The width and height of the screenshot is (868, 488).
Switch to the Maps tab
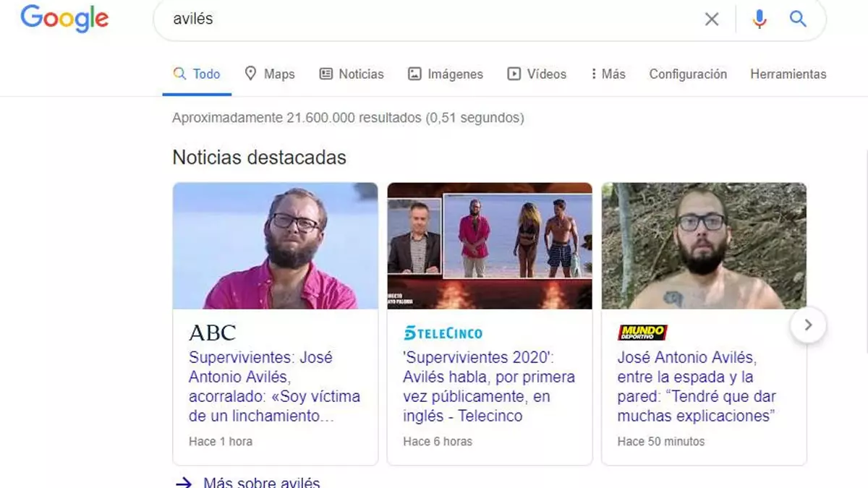click(x=270, y=74)
